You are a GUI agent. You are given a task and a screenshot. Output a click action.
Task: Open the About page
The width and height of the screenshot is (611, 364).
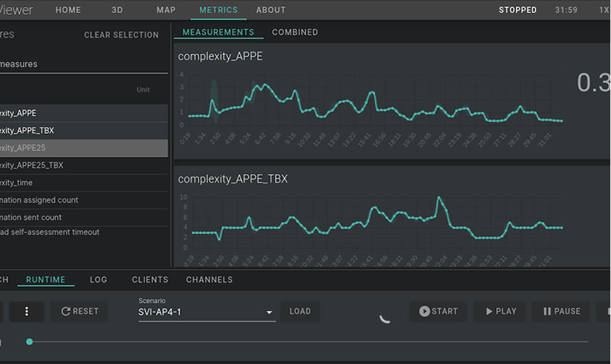click(271, 10)
